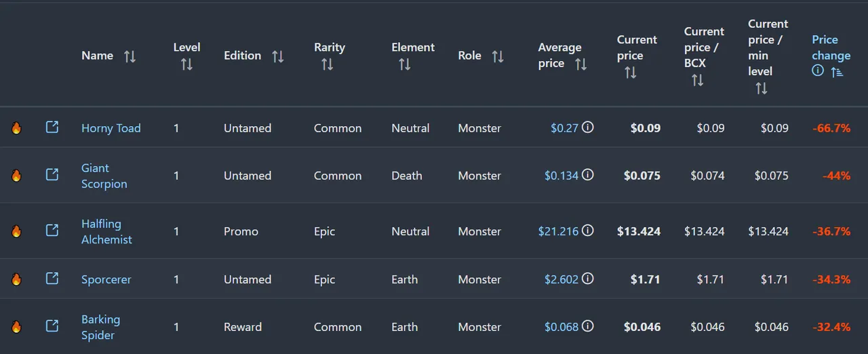The image size is (868, 354).
Task: Sort the table by Edition column
Action: click(277, 56)
